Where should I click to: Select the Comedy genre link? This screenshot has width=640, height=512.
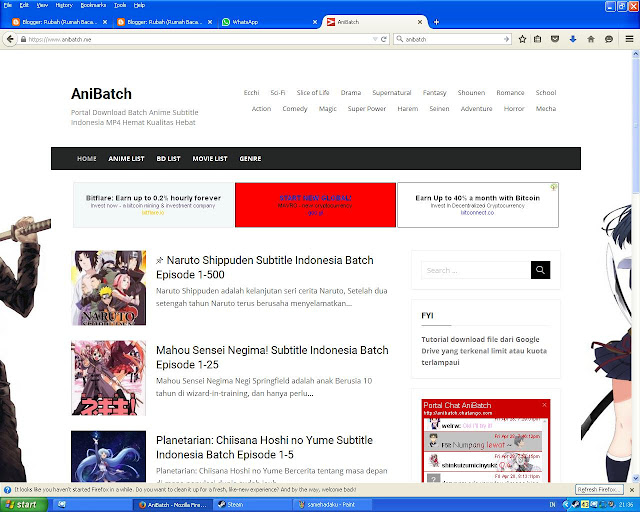295,109
